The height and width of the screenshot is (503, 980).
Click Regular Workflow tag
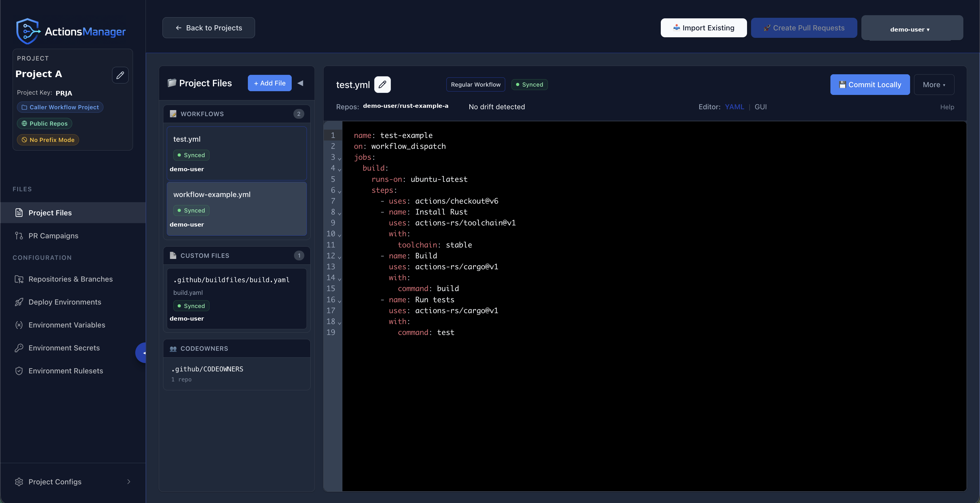pyautogui.click(x=476, y=85)
